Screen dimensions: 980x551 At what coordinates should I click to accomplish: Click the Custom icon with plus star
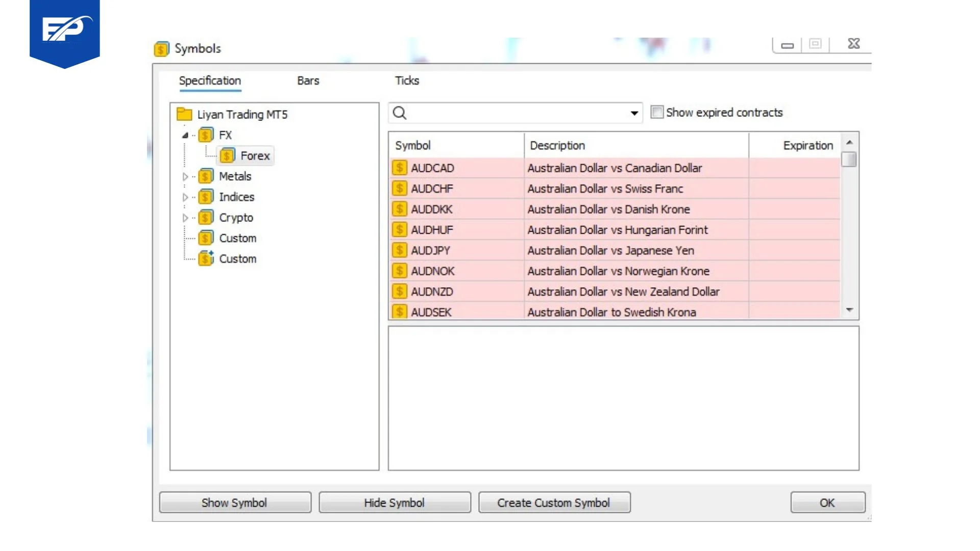206,259
